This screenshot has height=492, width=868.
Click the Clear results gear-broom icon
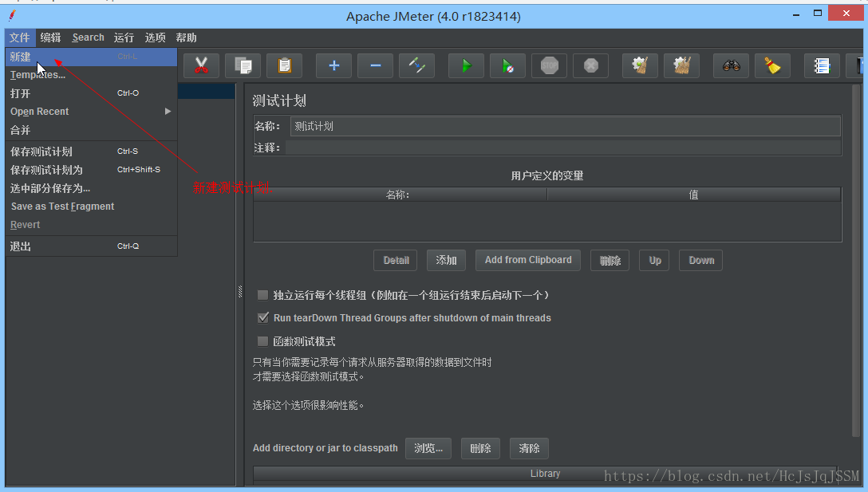pyautogui.click(x=640, y=66)
